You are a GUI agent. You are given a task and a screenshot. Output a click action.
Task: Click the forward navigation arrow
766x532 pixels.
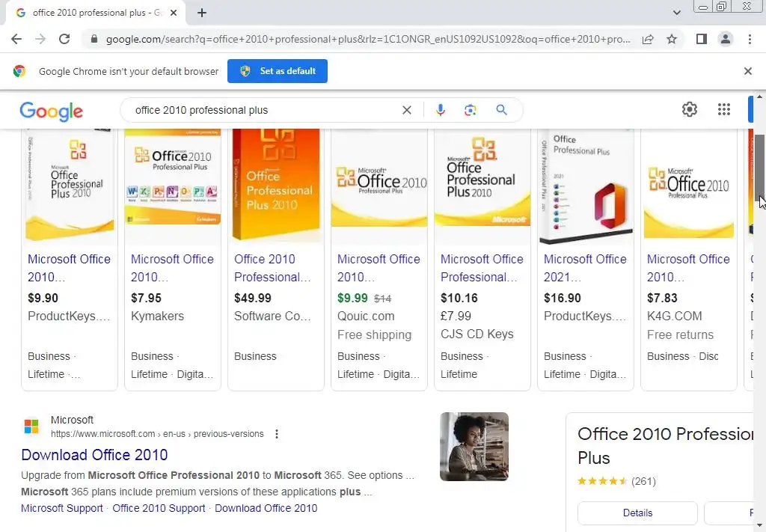40,39
